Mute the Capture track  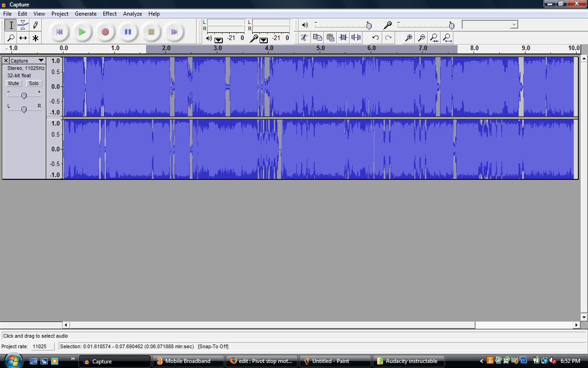(13, 83)
